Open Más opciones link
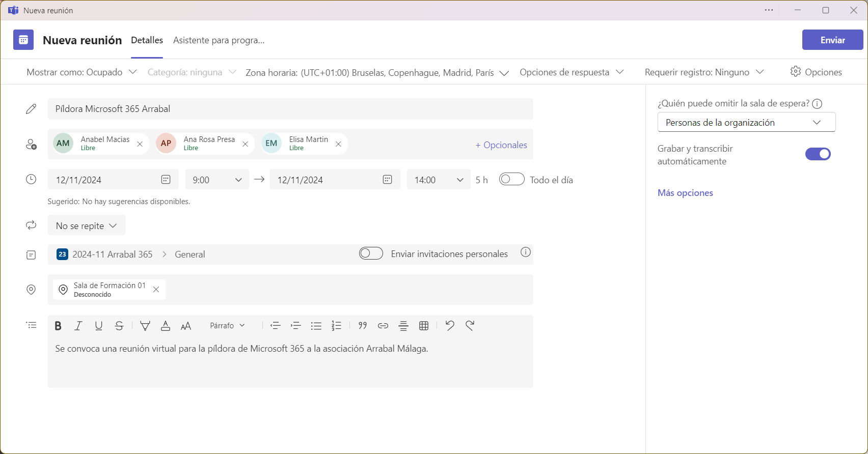The image size is (868, 454). pos(685,193)
